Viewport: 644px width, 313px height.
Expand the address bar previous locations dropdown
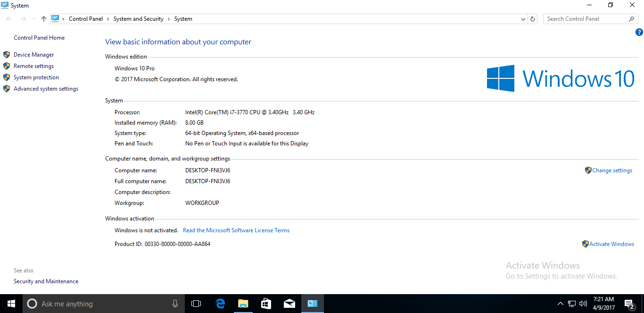pyautogui.click(x=523, y=19)
